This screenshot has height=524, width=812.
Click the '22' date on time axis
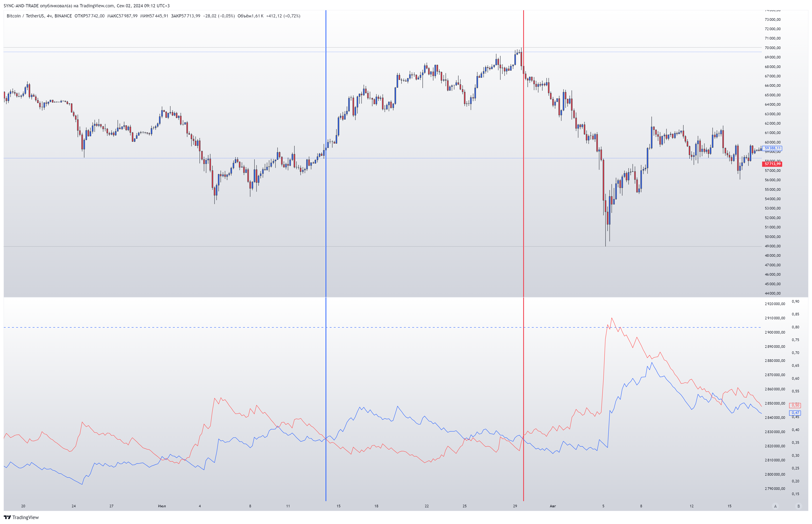(x=427, y=506)
